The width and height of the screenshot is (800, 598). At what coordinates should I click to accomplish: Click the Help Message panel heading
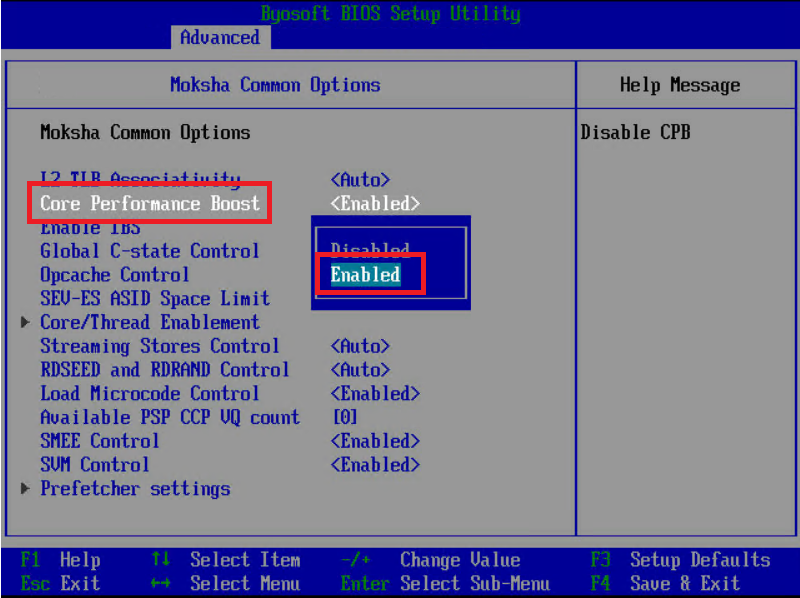[680, 85]
